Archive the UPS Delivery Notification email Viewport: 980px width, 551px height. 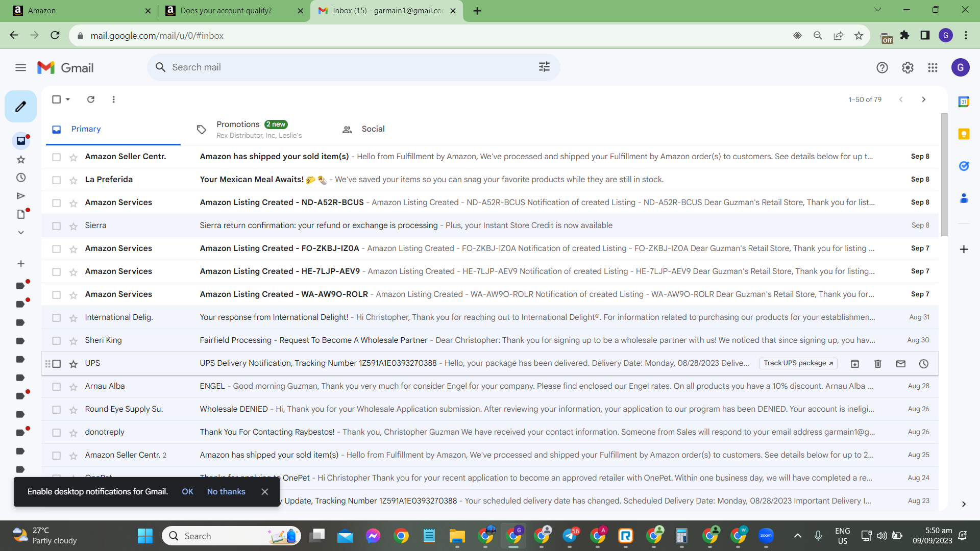coord(855,364)
